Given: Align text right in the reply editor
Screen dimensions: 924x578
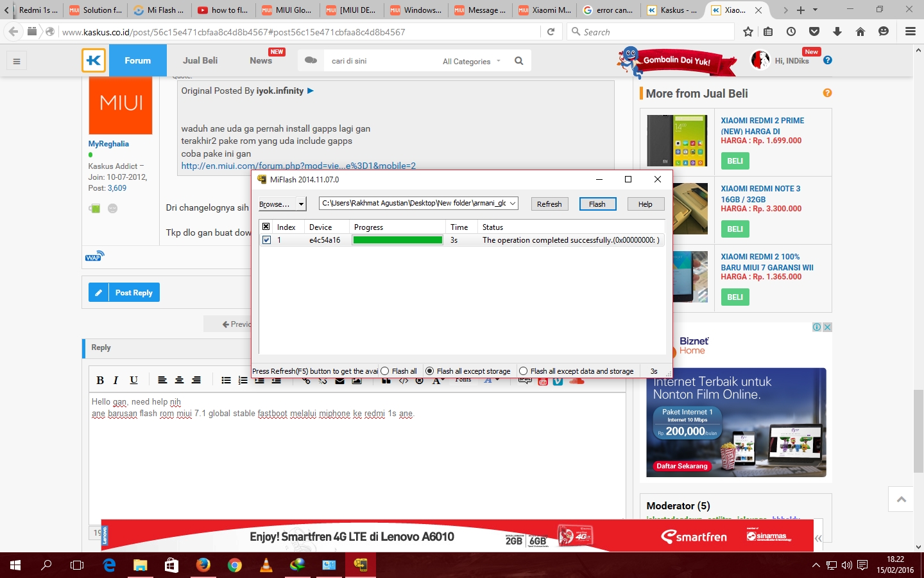Looking at the screenshot, I should tap(196, 380).
